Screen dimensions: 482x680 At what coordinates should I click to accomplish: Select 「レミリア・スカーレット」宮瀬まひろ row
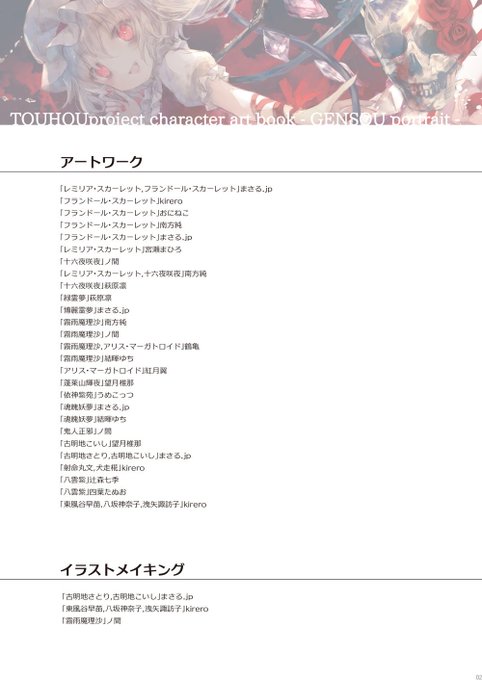(x=121, y=249)
